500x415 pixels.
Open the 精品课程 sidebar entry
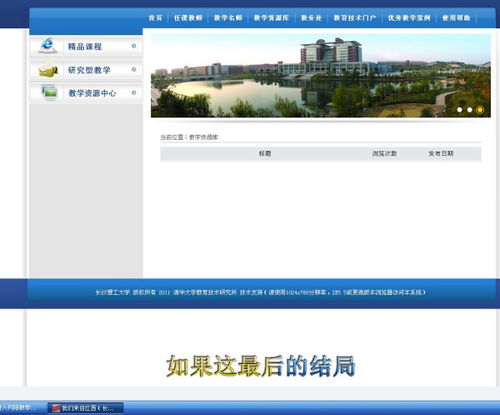click(x=86, y=46)
